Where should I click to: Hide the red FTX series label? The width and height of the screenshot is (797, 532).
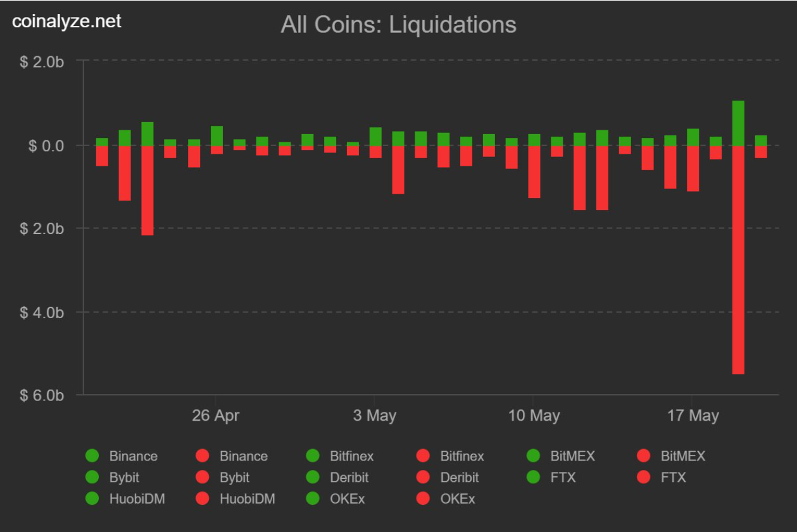click(x=673, y=477)
